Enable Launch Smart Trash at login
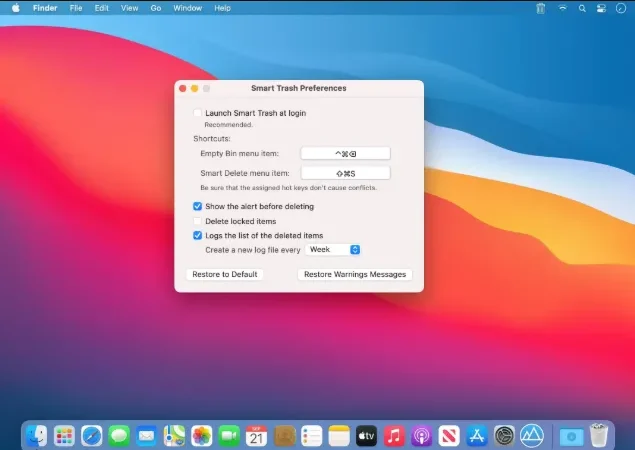The height and width of the screenshot is (450, 635). pyautogui.click(x=197, y=113)
